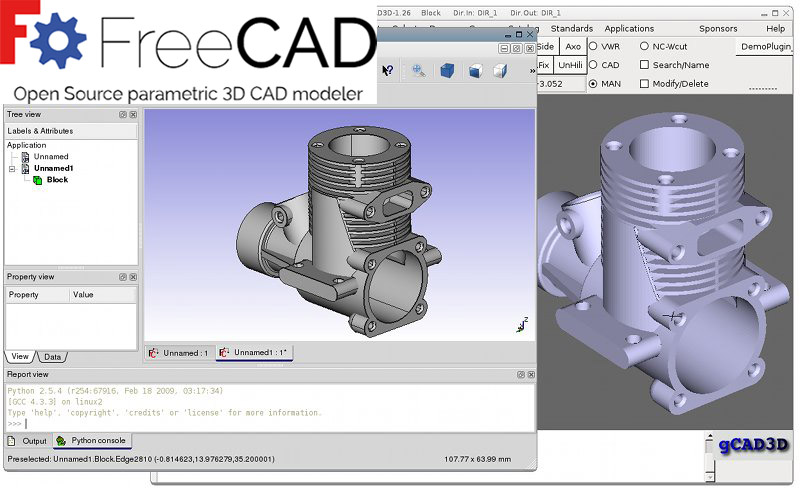
Task: Click the UnHili button in gCAD3D
Action: pos(569,65)
